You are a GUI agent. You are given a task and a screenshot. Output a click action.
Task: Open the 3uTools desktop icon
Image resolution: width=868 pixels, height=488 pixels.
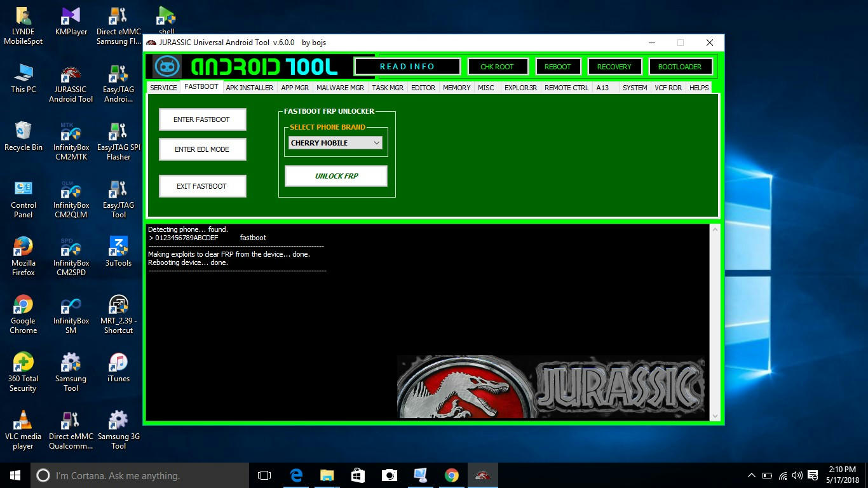118,251
